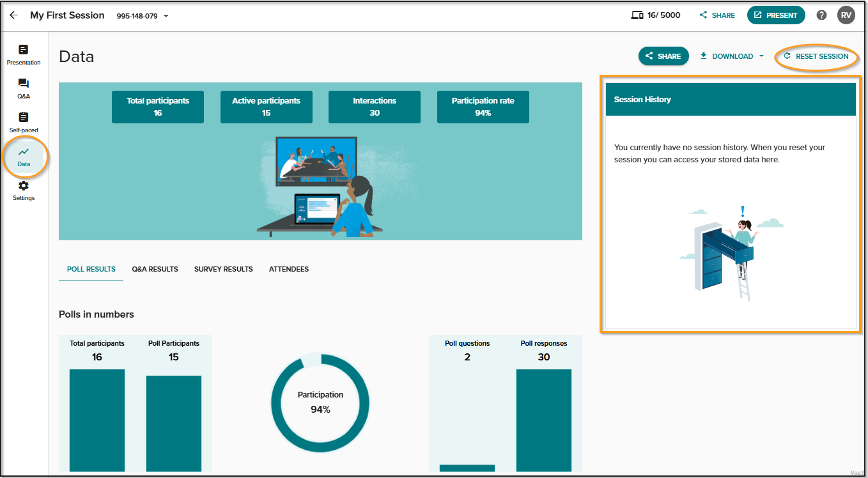Open the RV user avatar menu

point(846,15)
